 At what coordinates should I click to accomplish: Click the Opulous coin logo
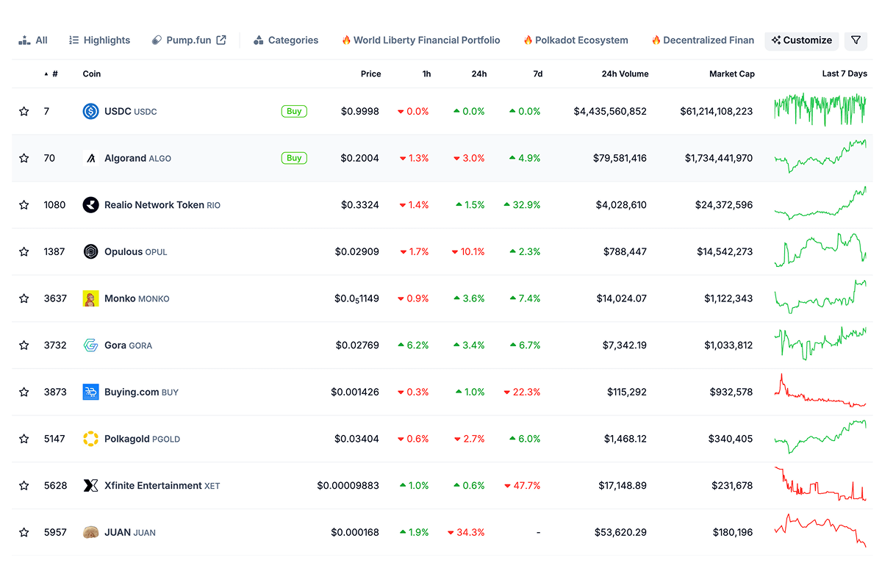pyautogui.click(x=90, y=252)
